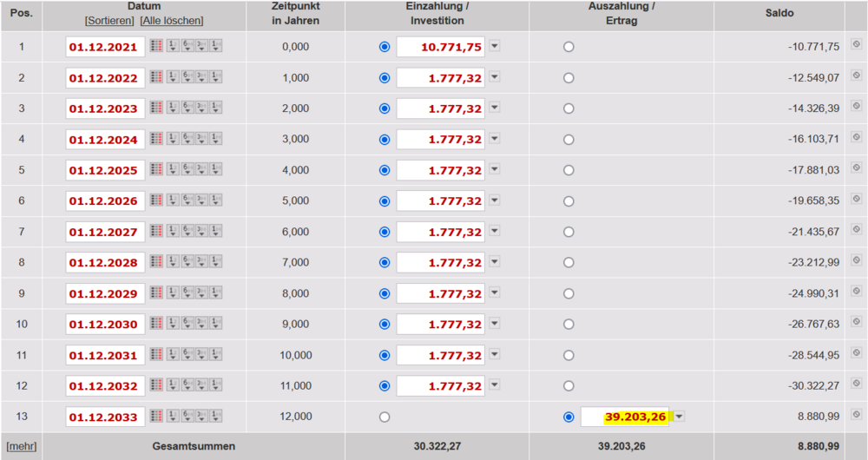Image resolution: width=868 pixels, height=460 pixels.
Task: Select Auszahlung radio in row 3
Action: [x=569, y=108]
